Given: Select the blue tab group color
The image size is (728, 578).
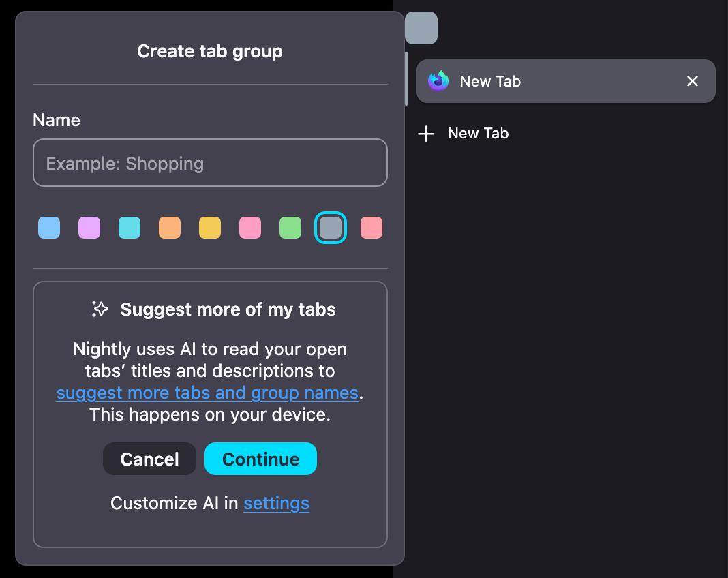Looking at the screenshot, I should 49,228.
